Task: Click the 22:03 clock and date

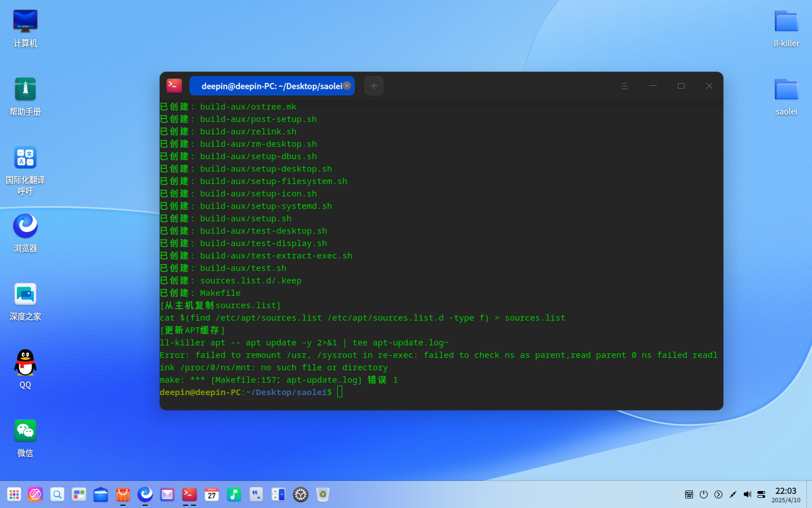Action: [785, 494]
